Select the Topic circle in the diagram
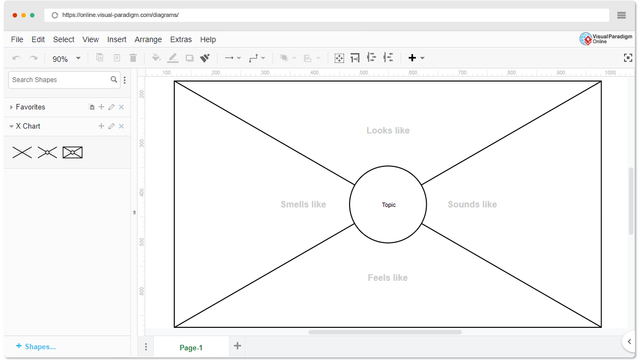 pos(388,205)
